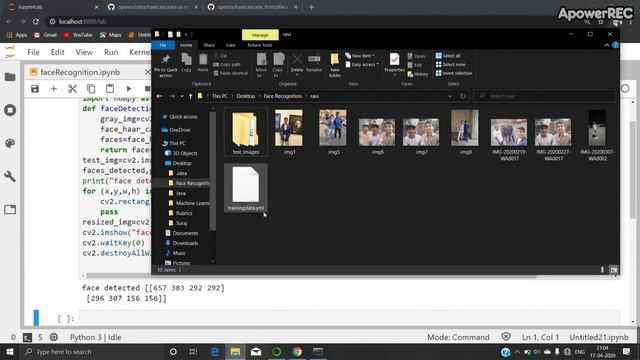
Task: Open the command palette sidebar icon
Action: [x=10, y=143]
